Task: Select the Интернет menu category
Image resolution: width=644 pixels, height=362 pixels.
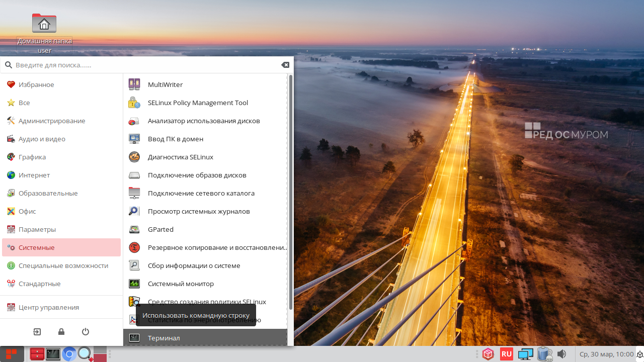Action: [34, 175]
